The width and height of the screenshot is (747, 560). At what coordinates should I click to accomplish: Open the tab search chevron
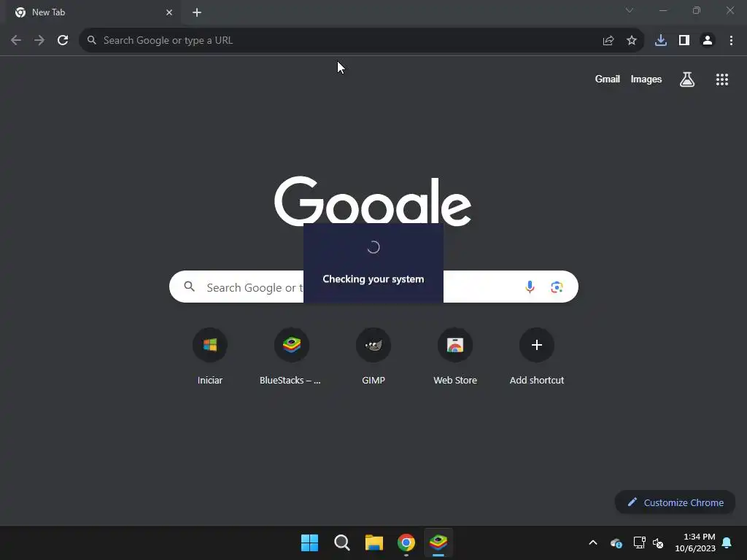630,10
